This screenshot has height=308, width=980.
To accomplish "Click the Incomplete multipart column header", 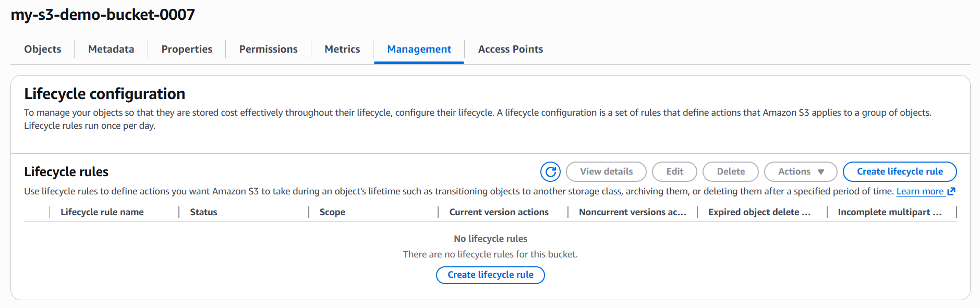I will coord(890,212).
